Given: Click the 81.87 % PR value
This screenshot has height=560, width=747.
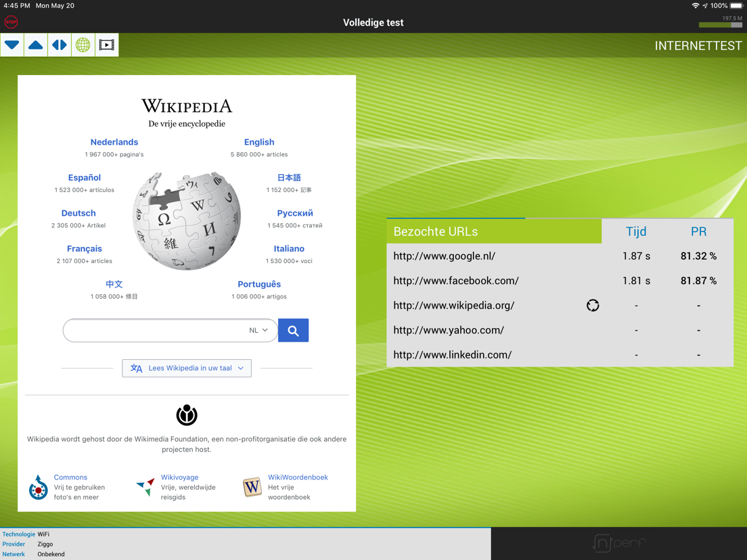Looking at the screenshot, I should (x=698, y=281).
